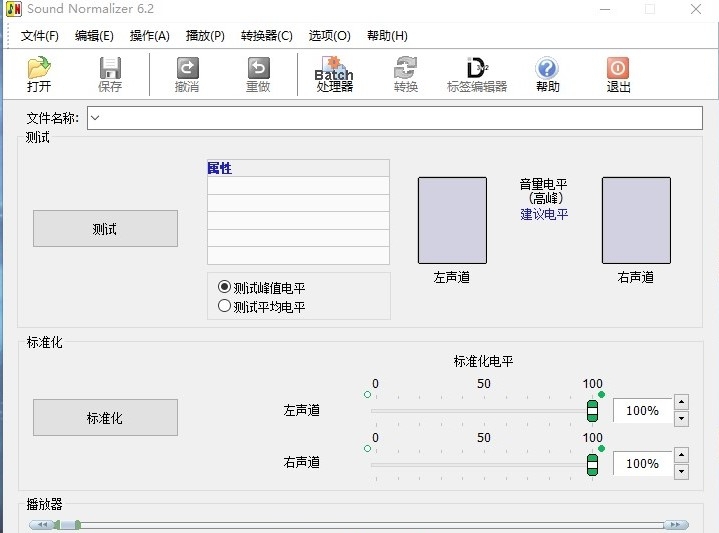Click the 左声道 normalization slider thumb

(592, 411)
